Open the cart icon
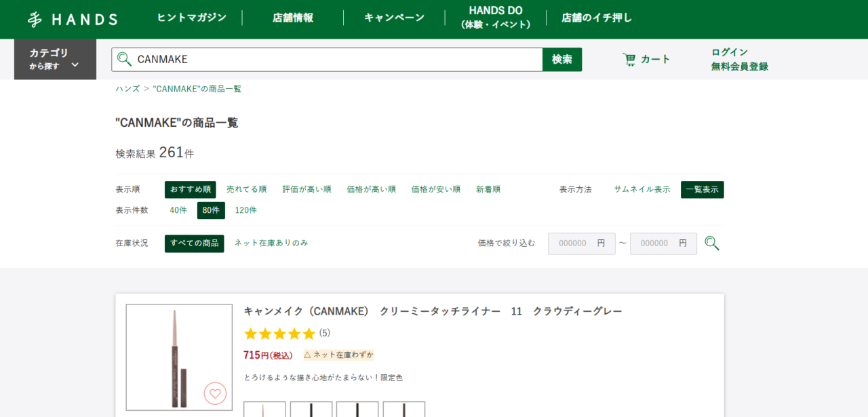Image resolution: width=868 pixels, height=417 pixels. tap(629, 59)
